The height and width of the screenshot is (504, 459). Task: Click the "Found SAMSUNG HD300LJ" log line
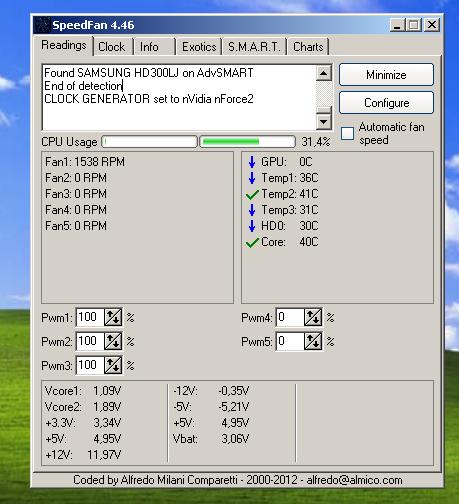[149, 73]
